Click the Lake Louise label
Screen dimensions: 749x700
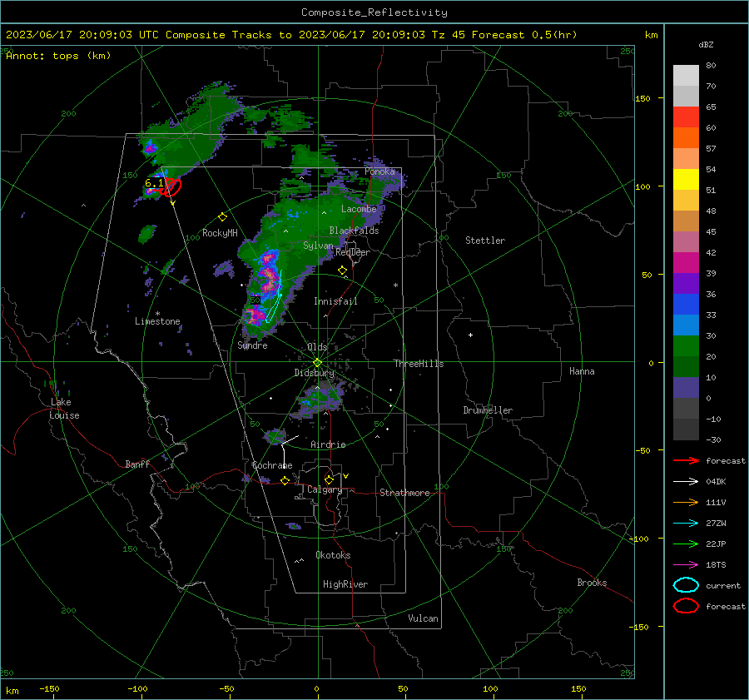(65, 409)
